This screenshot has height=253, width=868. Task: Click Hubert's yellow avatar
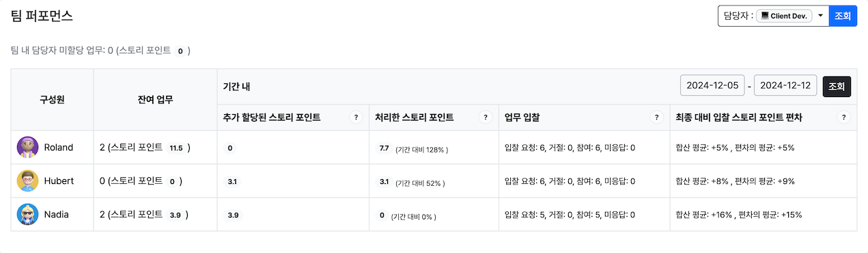tap(28, 181)
